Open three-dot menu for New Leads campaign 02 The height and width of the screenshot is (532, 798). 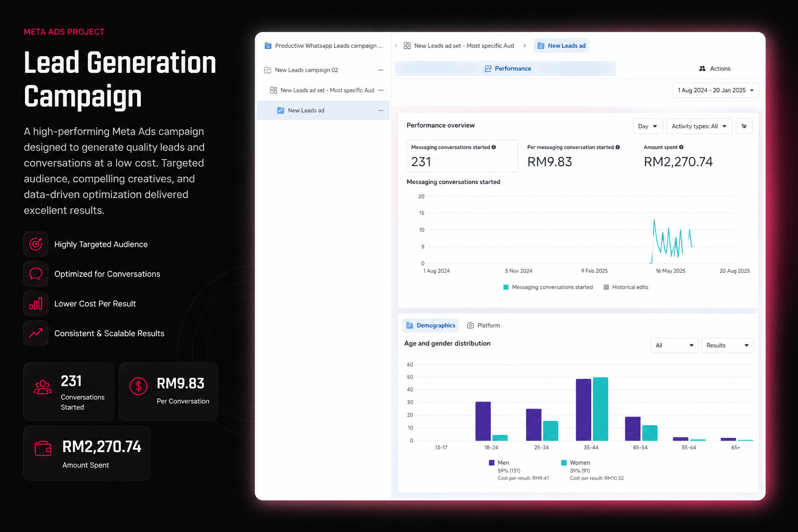click(x=381, y=70)
